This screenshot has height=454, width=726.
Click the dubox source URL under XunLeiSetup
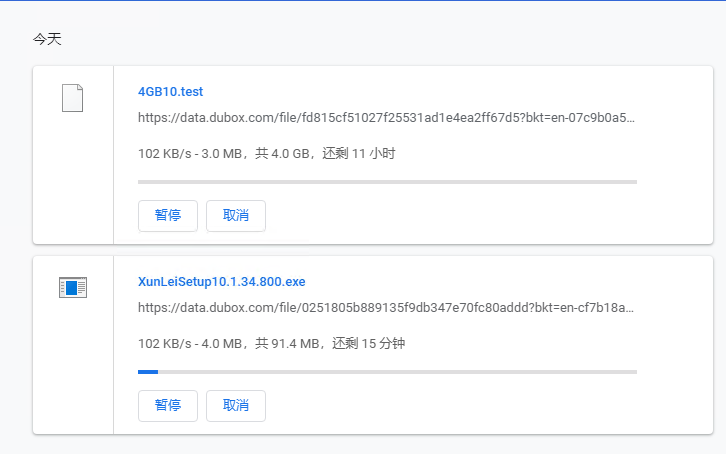click(x=386, y=308)
